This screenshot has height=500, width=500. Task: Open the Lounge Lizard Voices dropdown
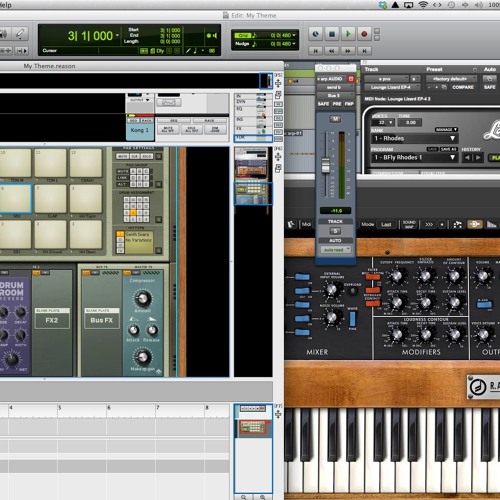pyautogui.click(x=383, y=123)
